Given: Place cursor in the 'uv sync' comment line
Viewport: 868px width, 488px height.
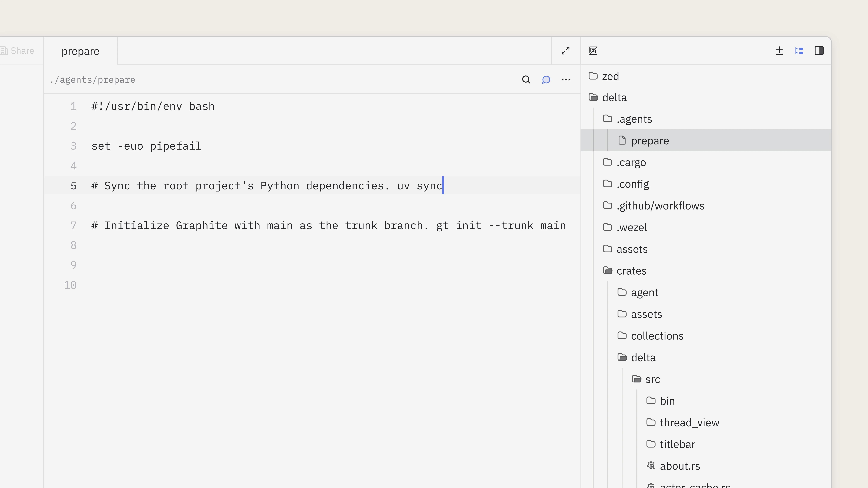Looking at the screenshot, I should pos(267,186).
